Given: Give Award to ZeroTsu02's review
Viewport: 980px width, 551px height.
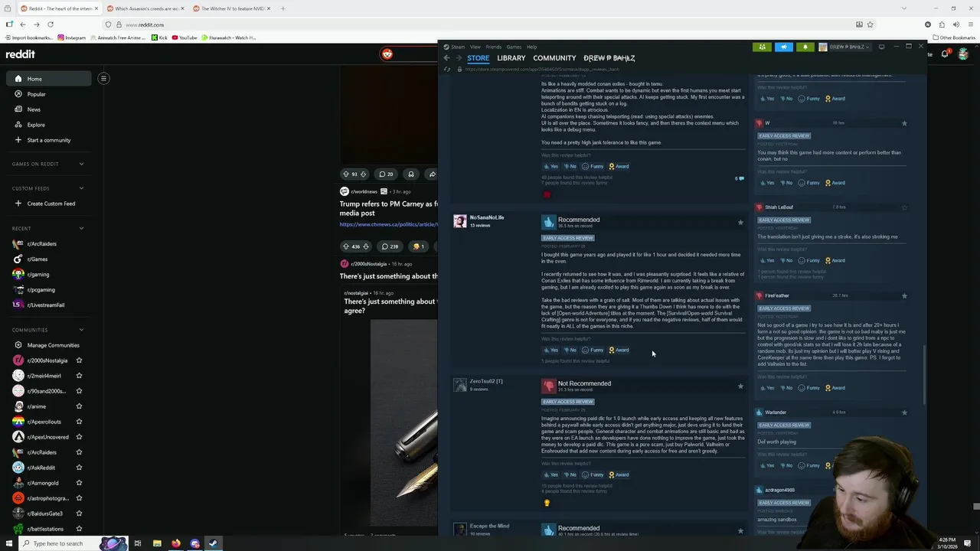Looking at the screenshot, I should 619,474.
